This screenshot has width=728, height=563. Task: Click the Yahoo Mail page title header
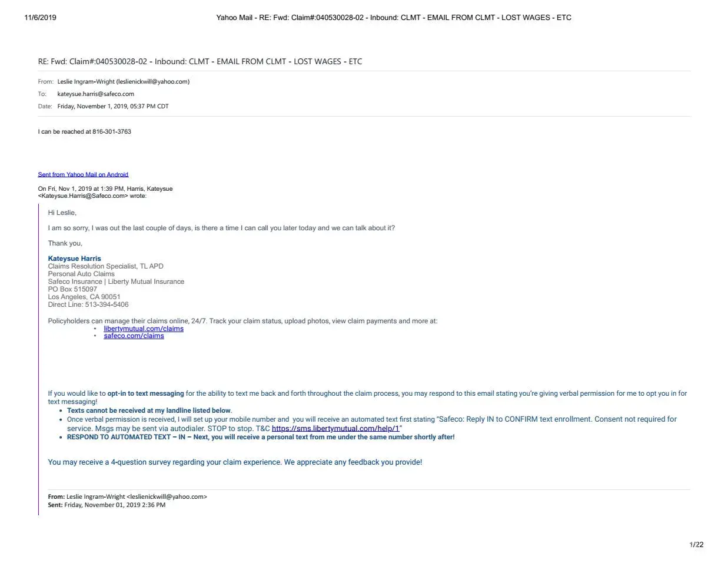[394, 18]
